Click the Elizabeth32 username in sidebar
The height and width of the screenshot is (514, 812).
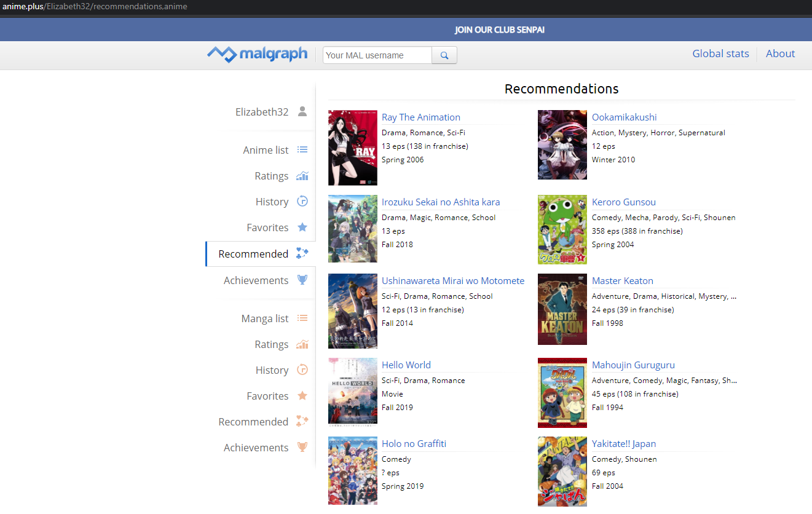(262, 112)
